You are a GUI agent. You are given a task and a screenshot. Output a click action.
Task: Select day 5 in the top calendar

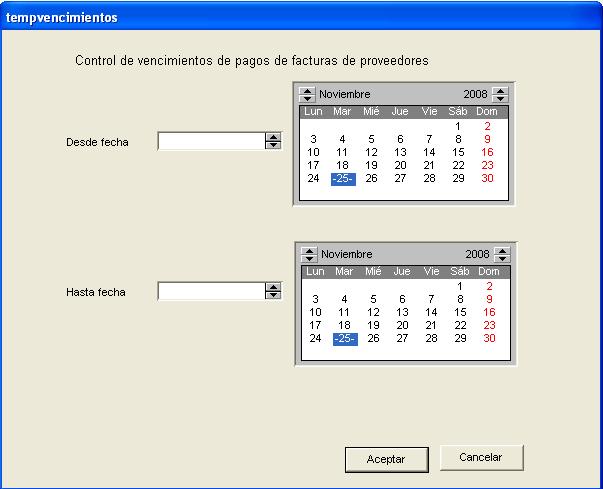(x=371, y=139)
